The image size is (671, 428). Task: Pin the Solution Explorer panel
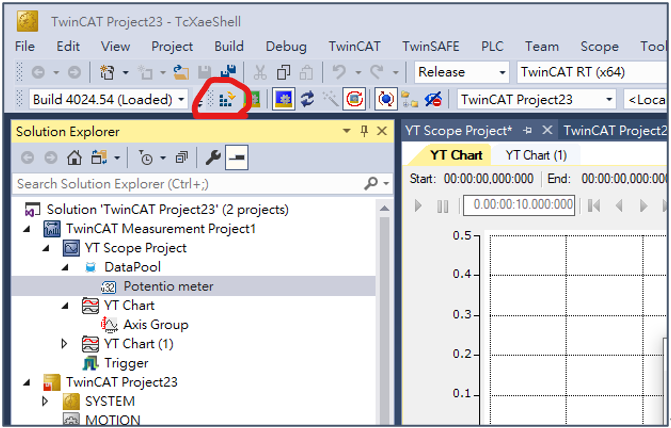(364, 131)
